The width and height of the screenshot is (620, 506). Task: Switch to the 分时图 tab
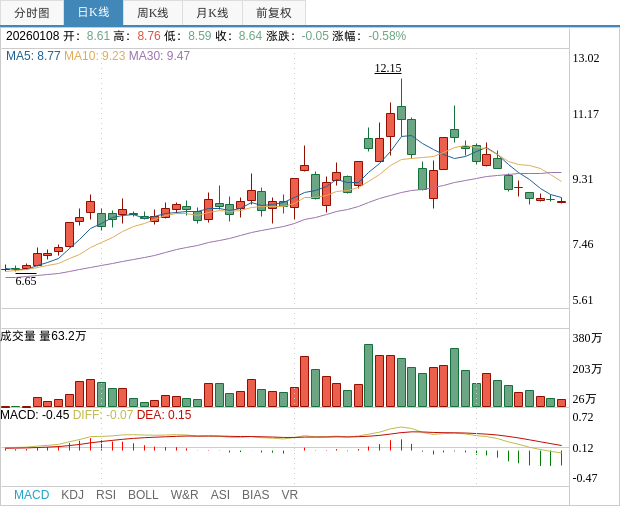(32, 13)
